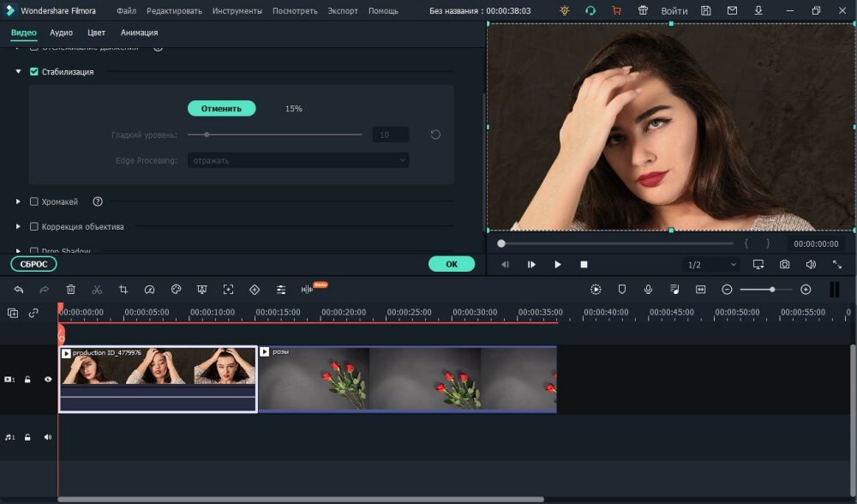Open the Редактировать menu
The image size is (857, 504).
[x=174, y=11]
